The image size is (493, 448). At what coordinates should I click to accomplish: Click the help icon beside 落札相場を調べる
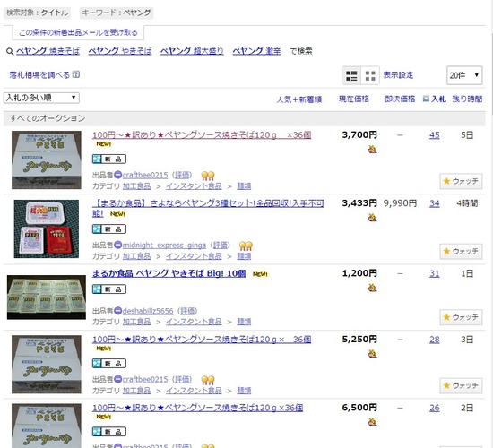76,74
